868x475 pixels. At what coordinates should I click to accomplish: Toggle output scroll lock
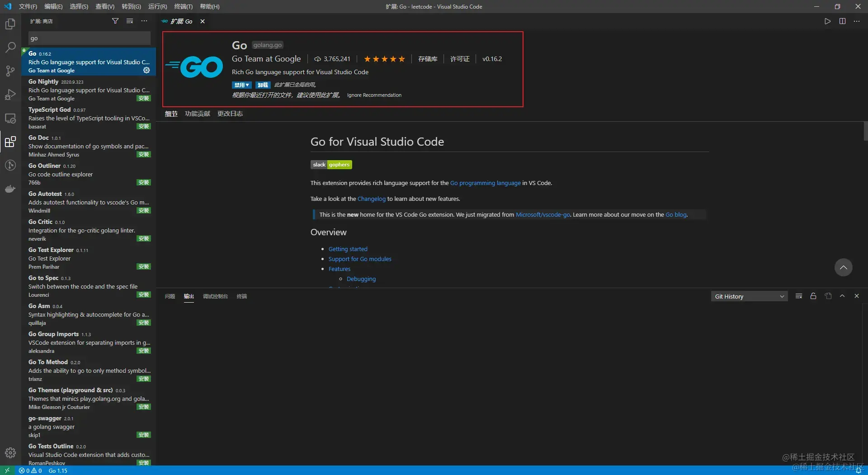point(813,296)
